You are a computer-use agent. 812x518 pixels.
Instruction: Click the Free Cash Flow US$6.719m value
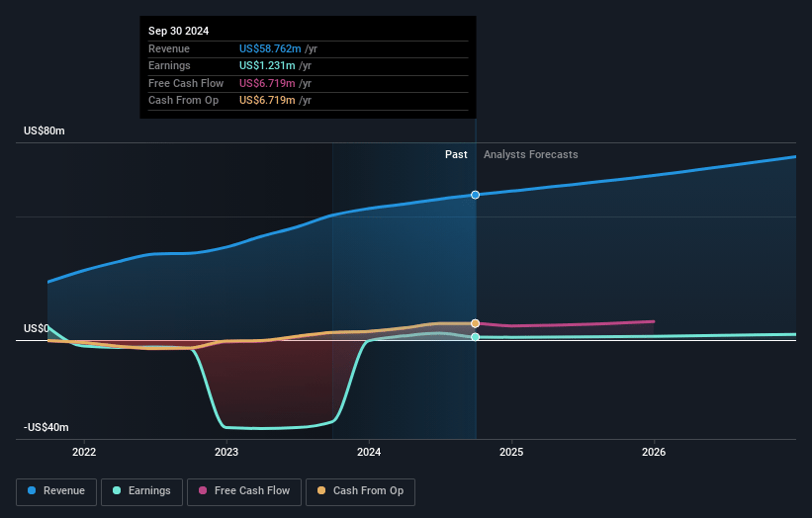pos(267,83)
